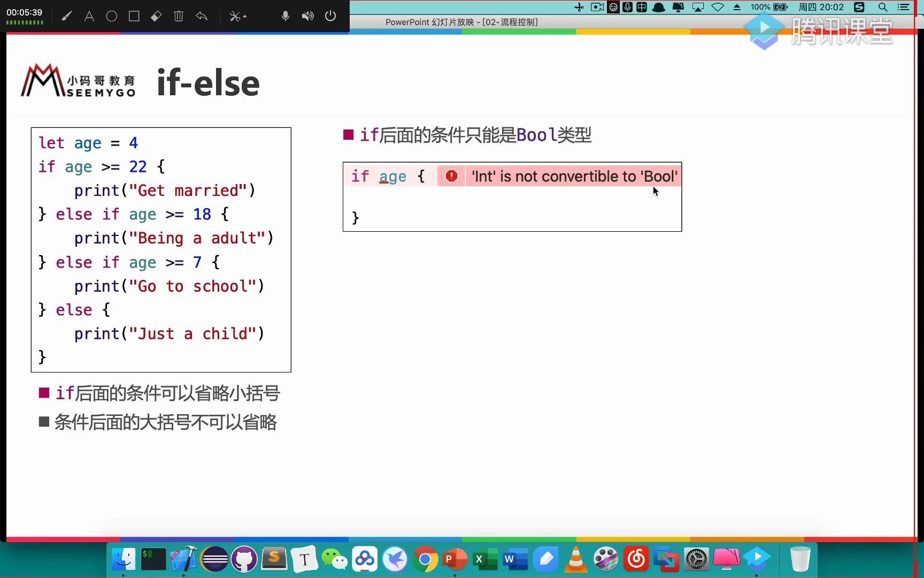Open the battery status 100% menu
The image size is (924, 578).
(x=769, y=7)
